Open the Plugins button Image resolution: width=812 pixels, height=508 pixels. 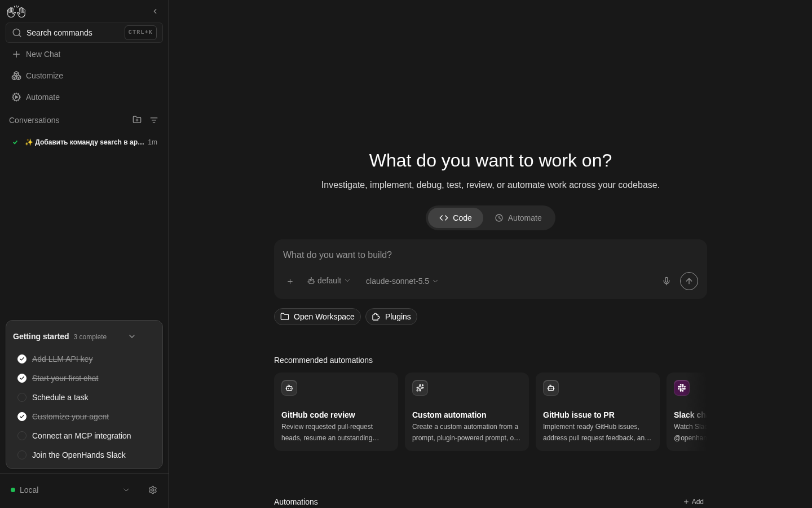[391, 317]
